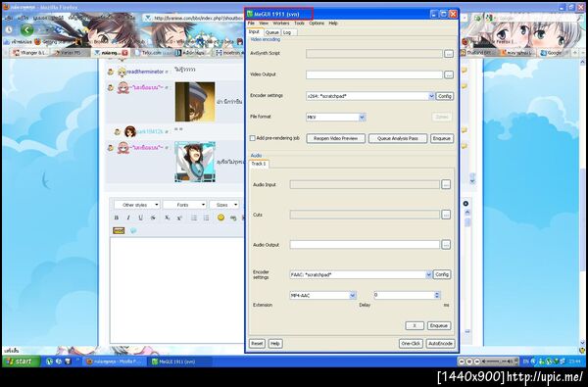Click the Firefox address bar URL

pyautogui.click(x=198, y=18)
